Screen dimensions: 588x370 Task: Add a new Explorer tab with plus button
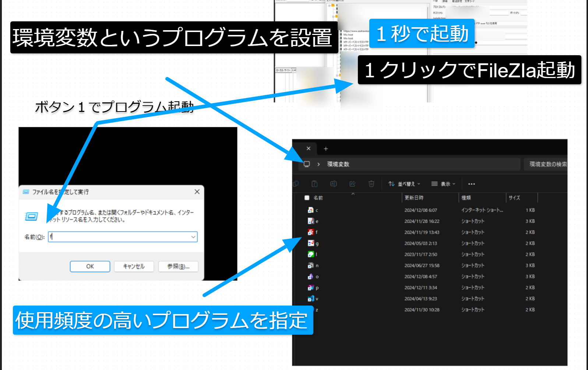[325, 149]
